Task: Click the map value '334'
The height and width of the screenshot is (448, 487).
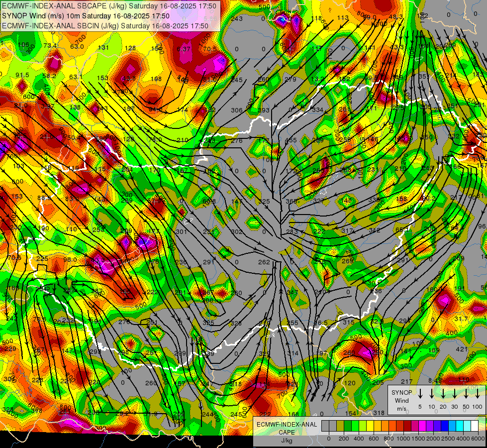Action: (318, 110)
